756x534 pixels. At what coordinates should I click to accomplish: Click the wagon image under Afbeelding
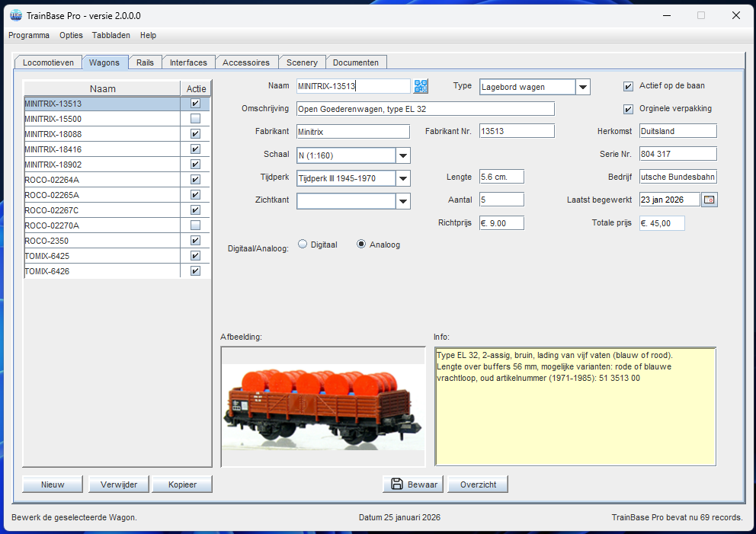323,407
